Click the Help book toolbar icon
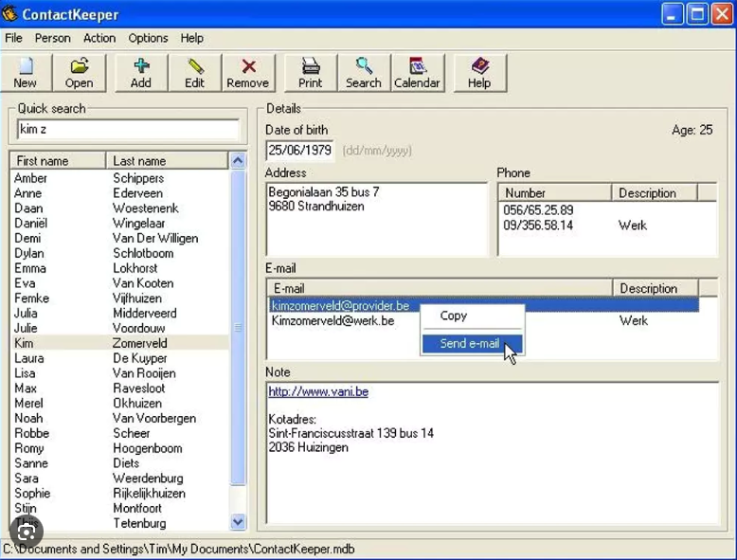737x560 pixels. click(x=479, y=72)
